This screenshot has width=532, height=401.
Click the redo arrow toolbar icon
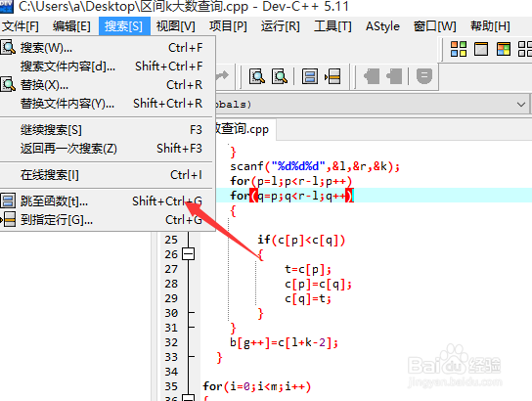[223, 75]
